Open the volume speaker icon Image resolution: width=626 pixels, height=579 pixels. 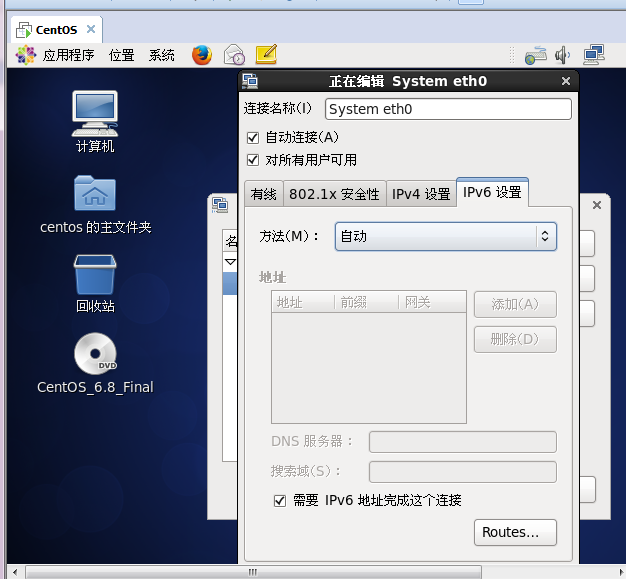563,55
